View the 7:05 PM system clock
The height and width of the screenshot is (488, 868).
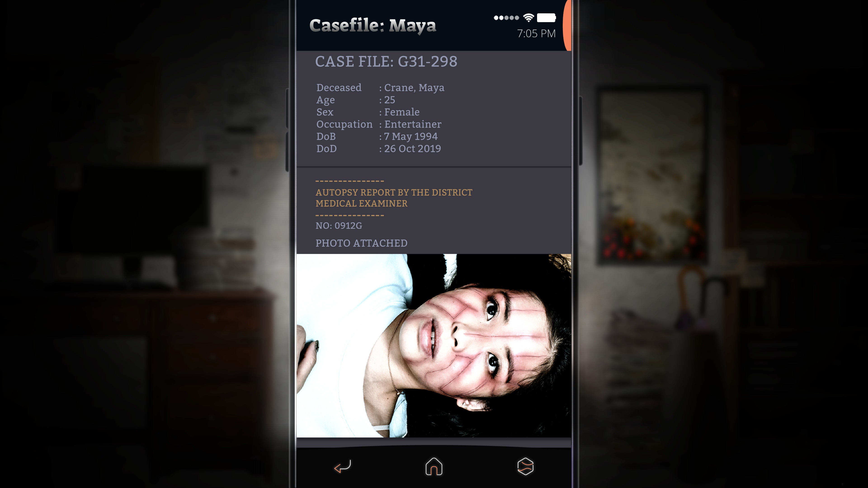[535, 33]
